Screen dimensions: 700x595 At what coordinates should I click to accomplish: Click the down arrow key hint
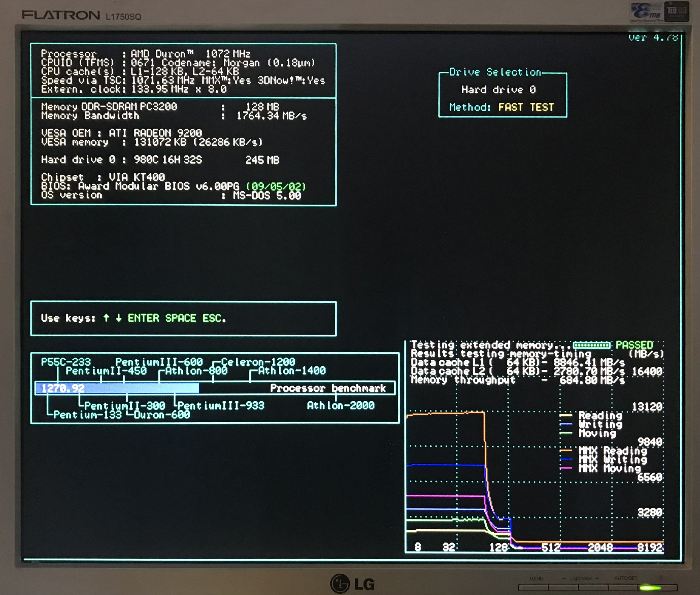pos(119,318)
